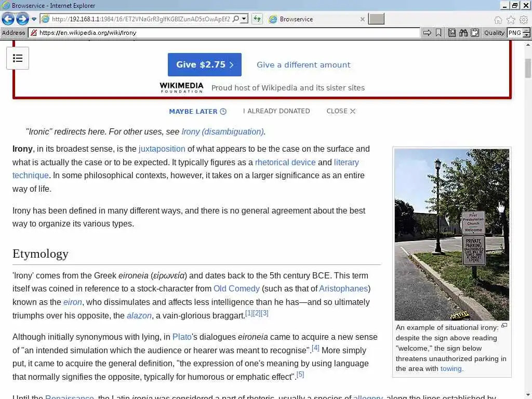Go forward with the IE forward arrow
The width and height of the screenshot is (532, 399).
(x=22, y=19)
